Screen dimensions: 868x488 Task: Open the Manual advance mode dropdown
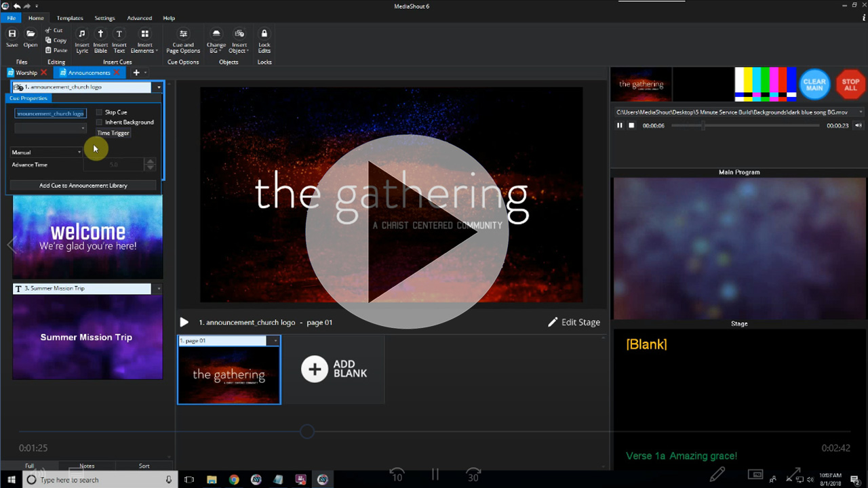(46, 152)
